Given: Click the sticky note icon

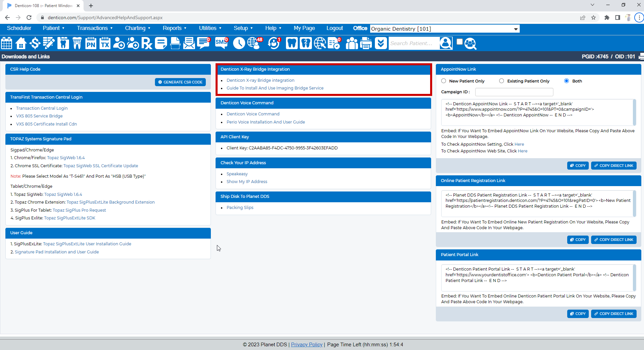Looking at the screenshot, I should [161, 43].
